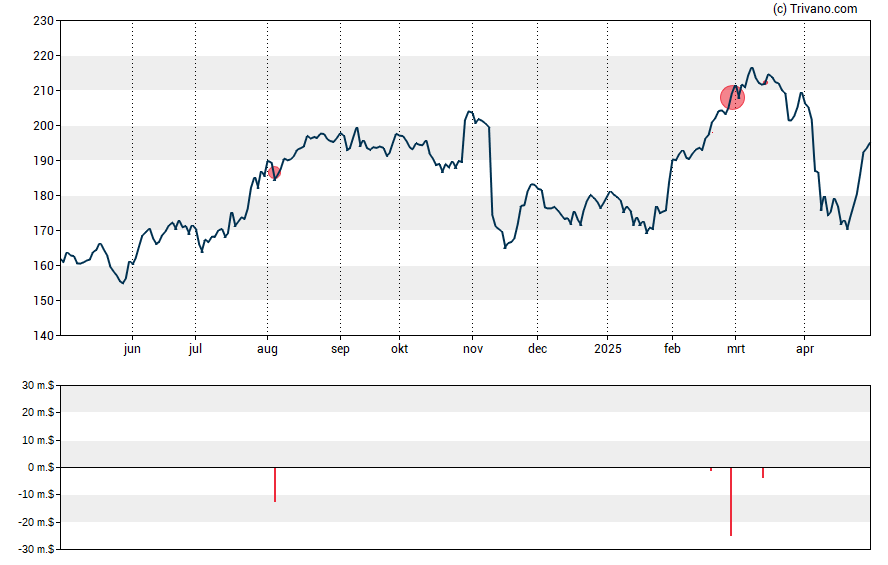Click the 'okt' x-axis label
The image size is (888, 565).
pos(399,349)
